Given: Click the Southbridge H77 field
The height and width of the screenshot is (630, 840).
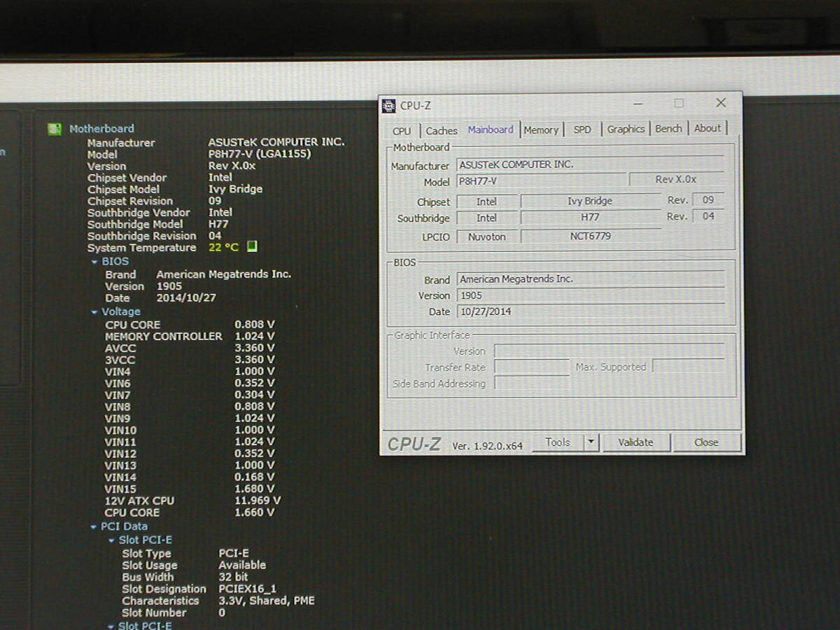Looking at the screenshot, I should click(590, 218).
